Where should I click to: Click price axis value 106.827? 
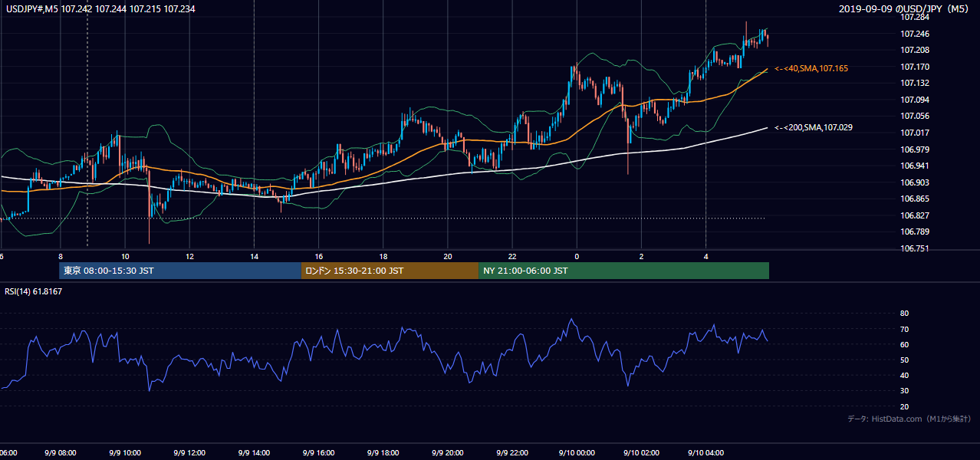pyautogui.click(x=915, y=215)
